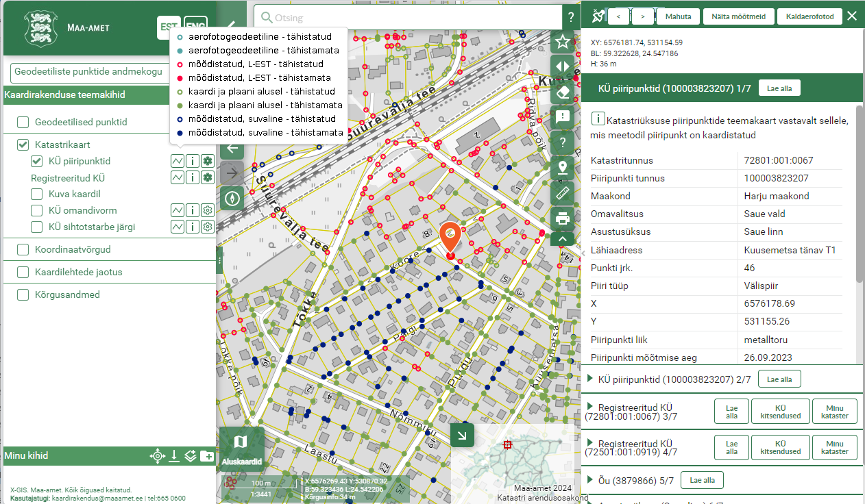Show legend for Registreeritud KÜ layer

pos(177,177)
